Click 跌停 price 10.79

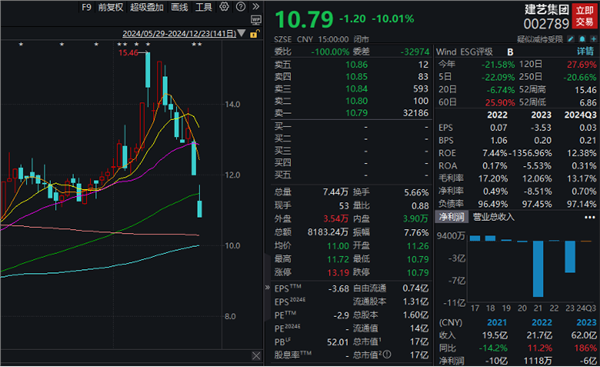point(417,273)
